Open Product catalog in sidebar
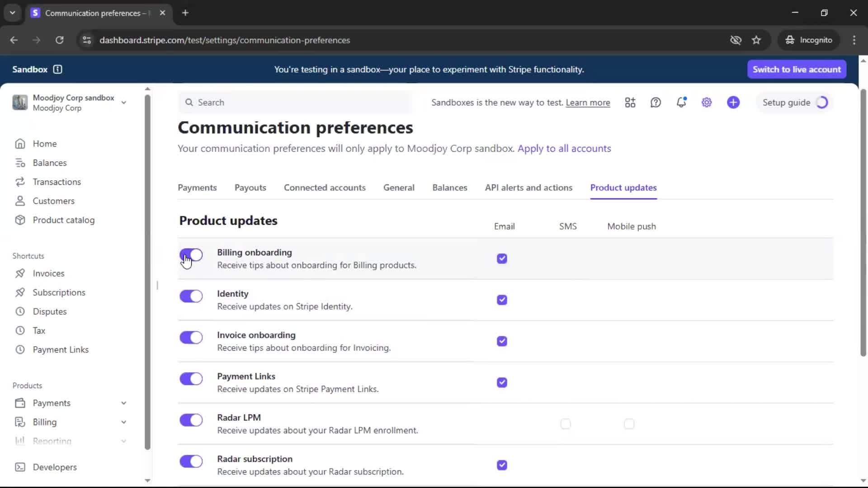This screenshot has height=488, width=868. point(63,220)
